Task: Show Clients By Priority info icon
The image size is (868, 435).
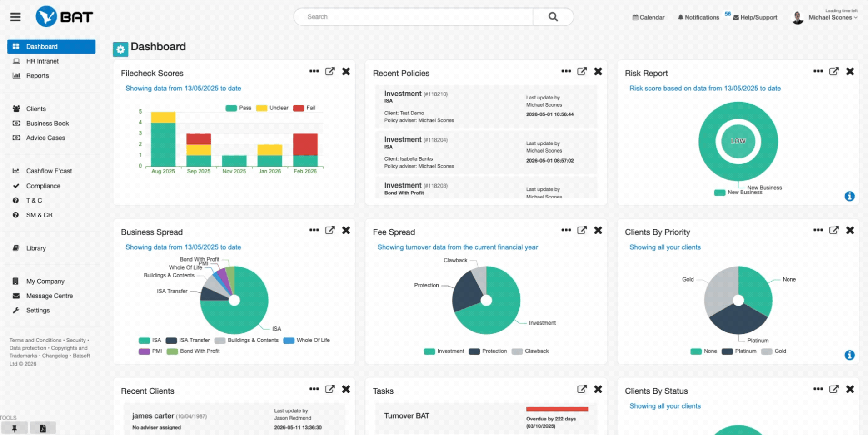Action: click(849, 355)
